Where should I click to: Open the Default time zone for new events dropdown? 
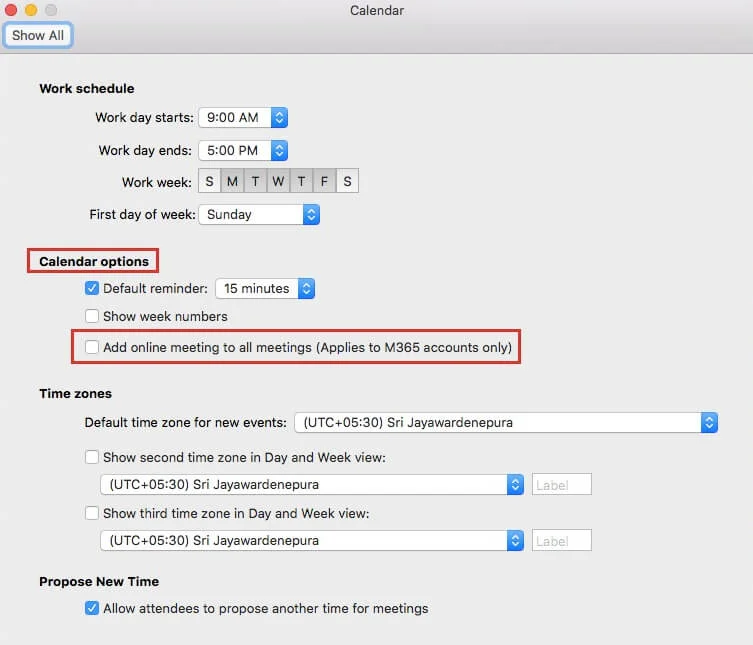click(506, 423)
